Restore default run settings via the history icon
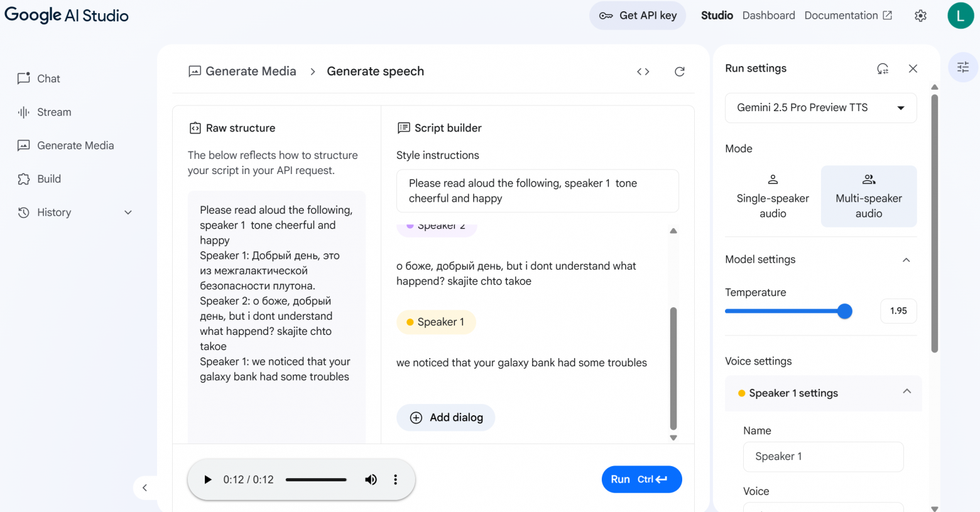980x512 pixels. [x=883, y=68]
